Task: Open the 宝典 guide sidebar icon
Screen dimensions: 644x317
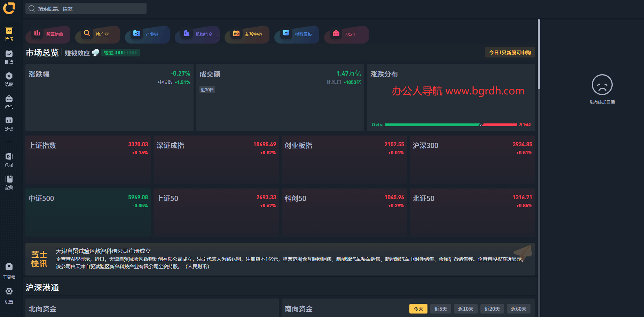Action: click(x=9, y=183)
